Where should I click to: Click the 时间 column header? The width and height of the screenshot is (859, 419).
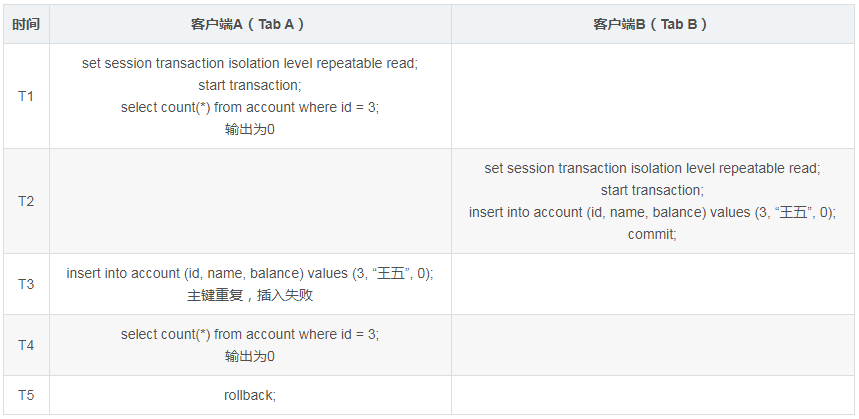pos(26,24)
